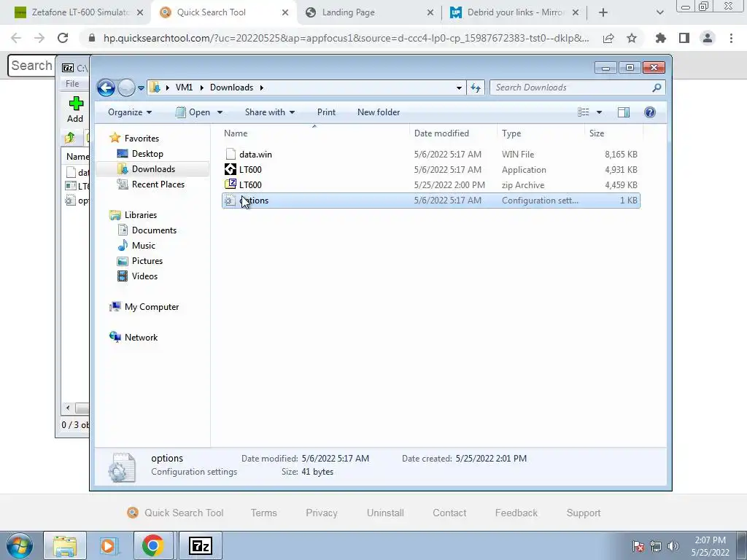747x560 pixels.
Task: Expand the address bar history dropdown
Action: pyautogui.click(x=459, y=88)
